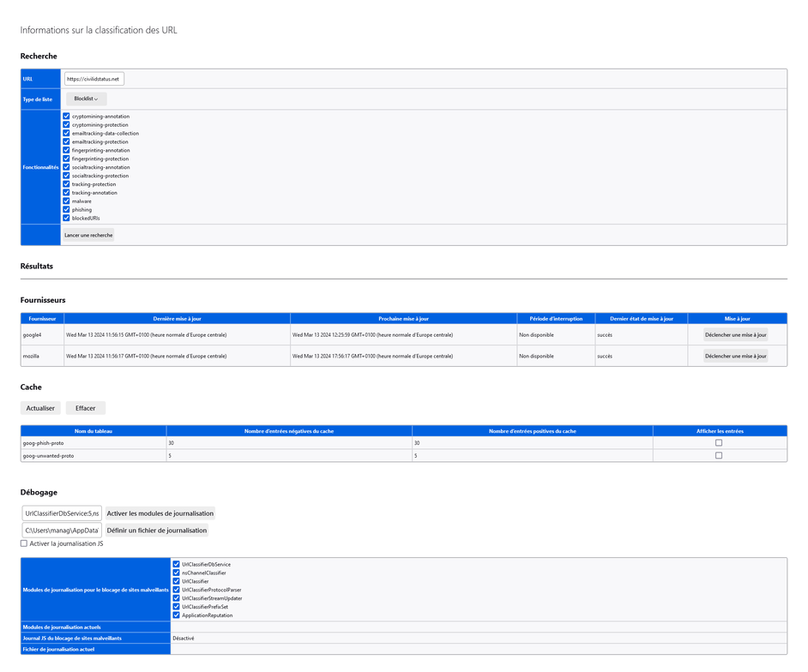Click the C:\Users\manag log file path field
This screenshot has width=808, height=672.
click(62, 531)
